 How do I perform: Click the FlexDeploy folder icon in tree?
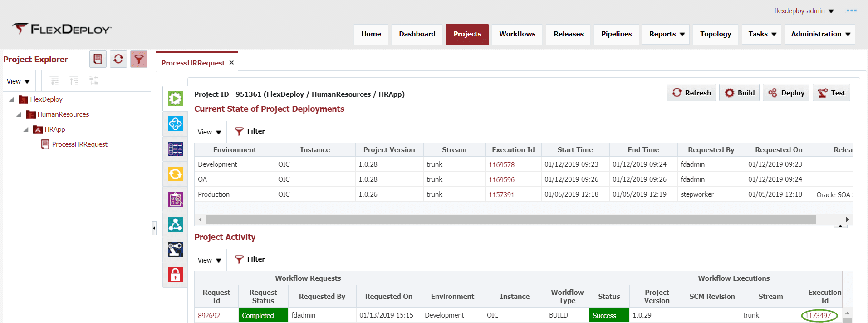click(23, 99)
